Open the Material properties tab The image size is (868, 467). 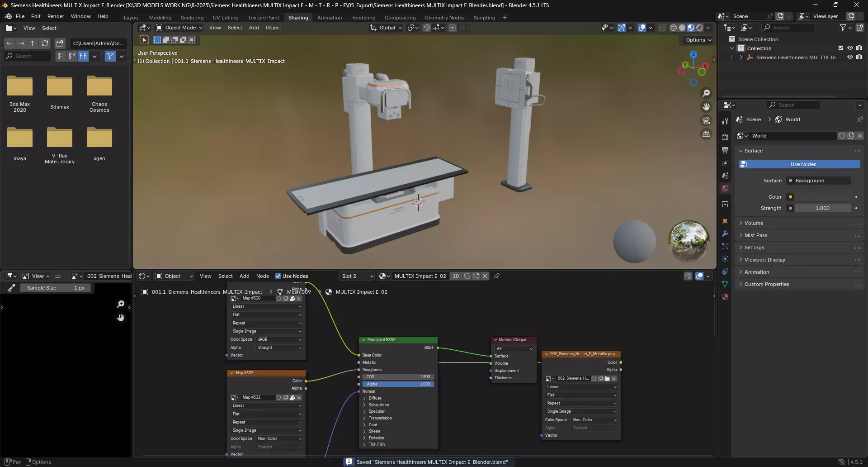click(x=725, y=297)
